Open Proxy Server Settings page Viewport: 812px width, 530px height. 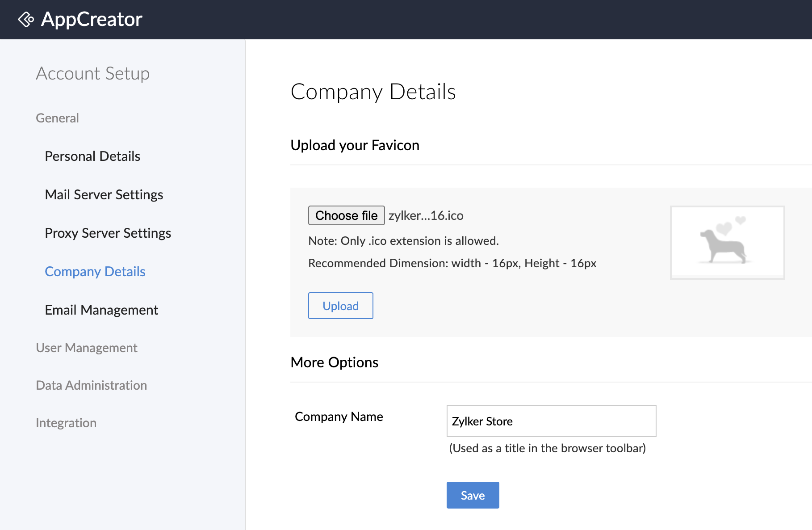(108, 233)
